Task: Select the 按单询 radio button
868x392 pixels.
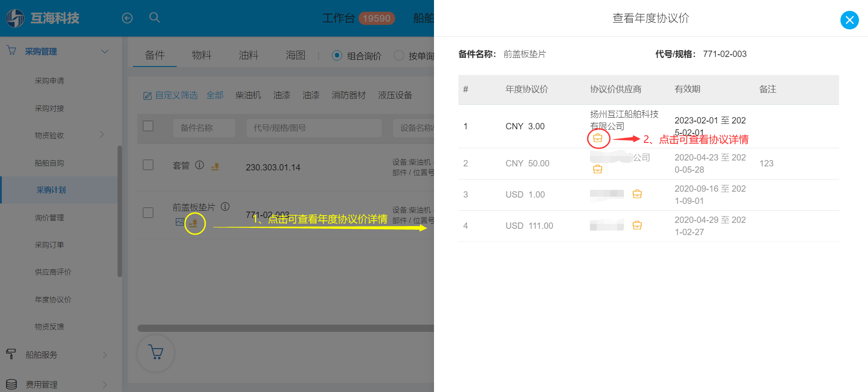Action: pyautogui.click(x=399, y=56)
